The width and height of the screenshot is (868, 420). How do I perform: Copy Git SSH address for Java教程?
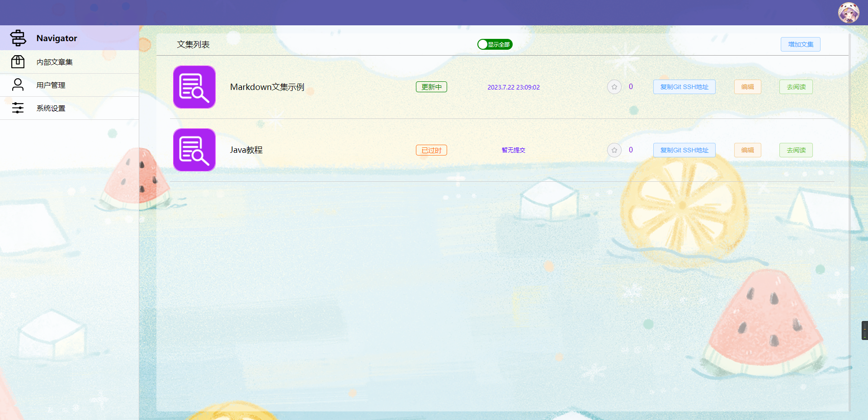[684, 150]
